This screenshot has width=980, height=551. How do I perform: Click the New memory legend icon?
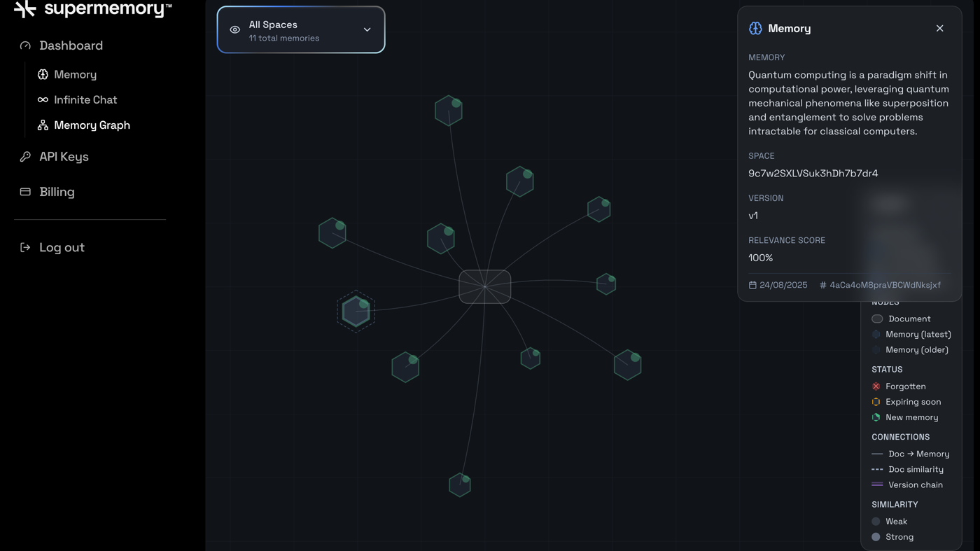coord(876,417)
